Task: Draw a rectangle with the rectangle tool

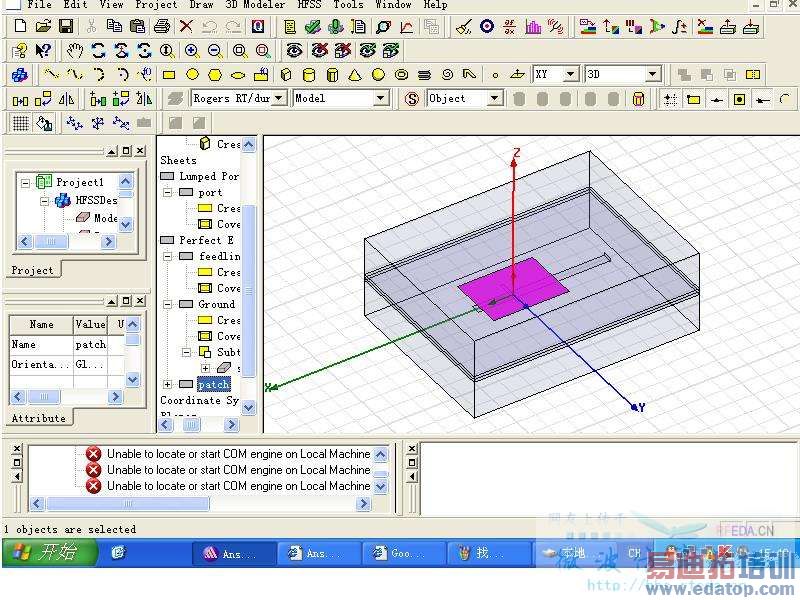Action: [169, 75]
